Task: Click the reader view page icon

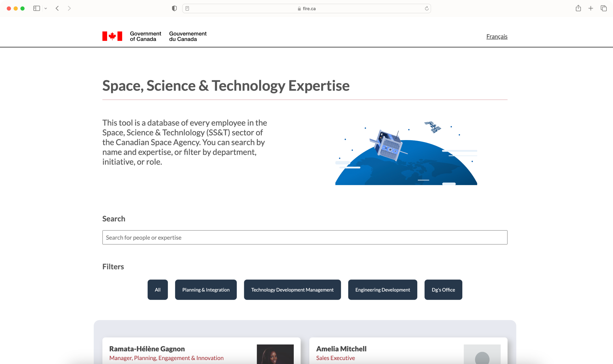Action: 187,8
